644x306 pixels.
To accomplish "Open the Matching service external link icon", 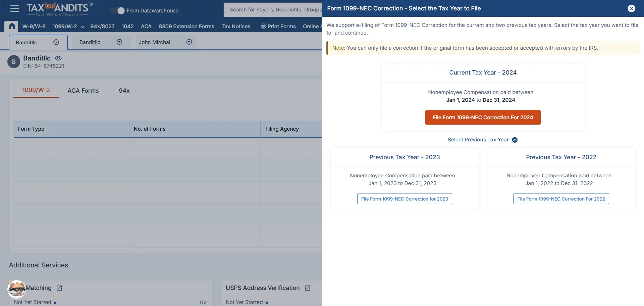I will pyautogui.click(x=59, y=288).
